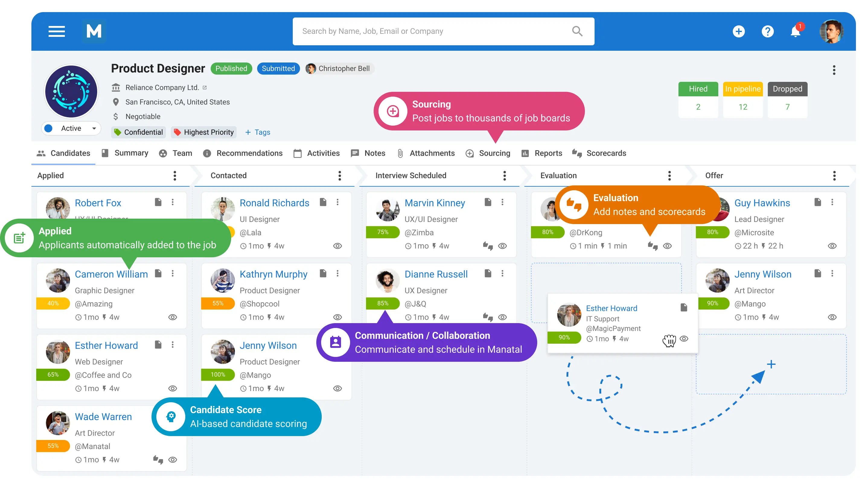Open the help question mark icon

[x=767, y=31]
